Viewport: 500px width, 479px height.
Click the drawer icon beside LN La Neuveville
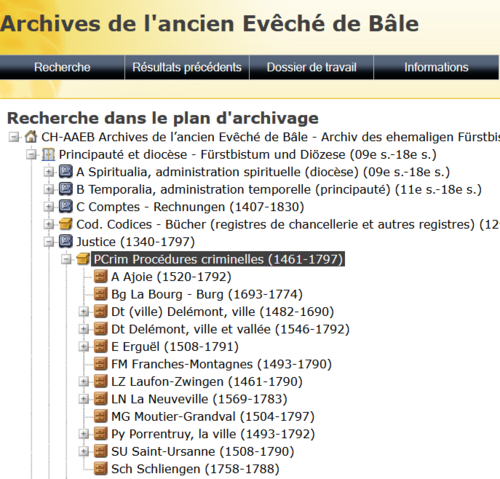coord(101,399)
